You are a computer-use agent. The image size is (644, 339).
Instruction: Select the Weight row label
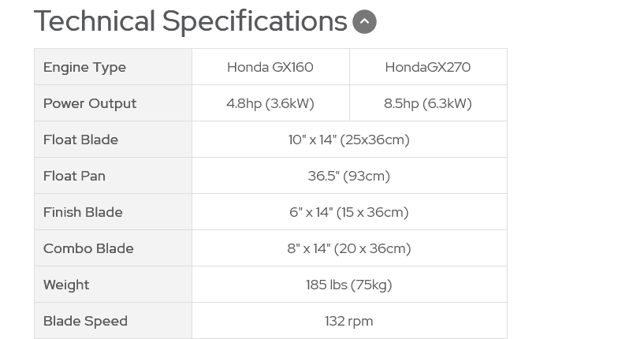[x=66, y=285]
